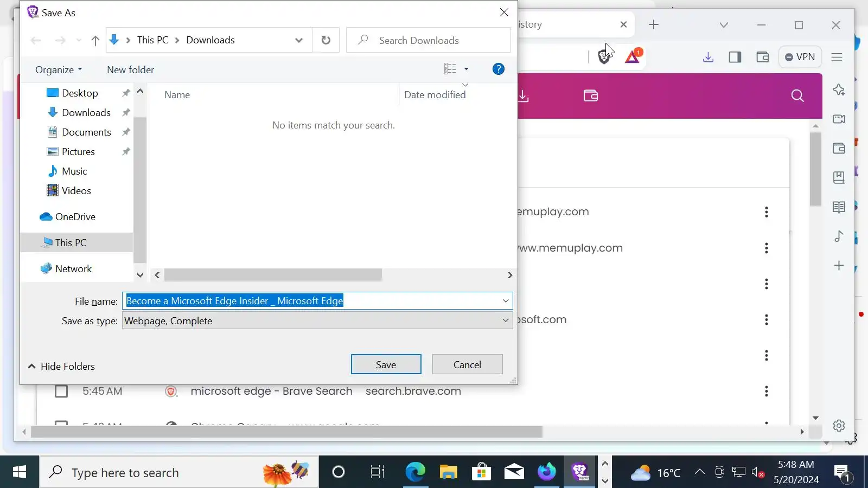Open Reading List book icon in sidebar

pyautogui.click(x=839, y=207)
